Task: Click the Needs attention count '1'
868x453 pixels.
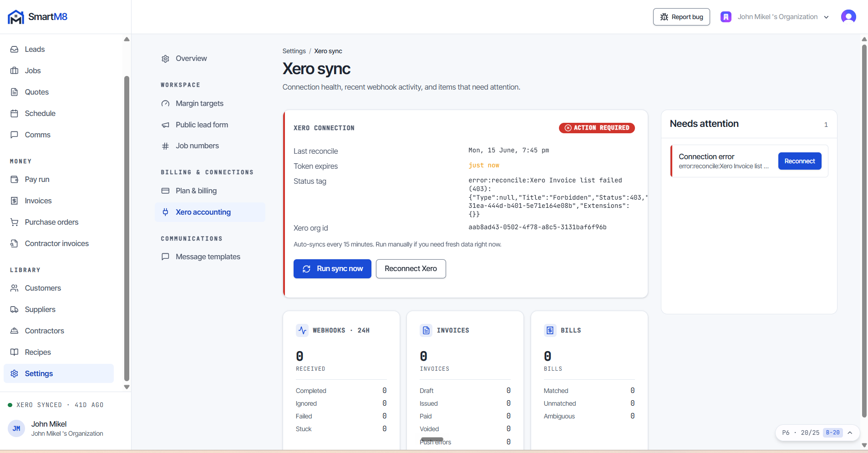Action: 826,125
